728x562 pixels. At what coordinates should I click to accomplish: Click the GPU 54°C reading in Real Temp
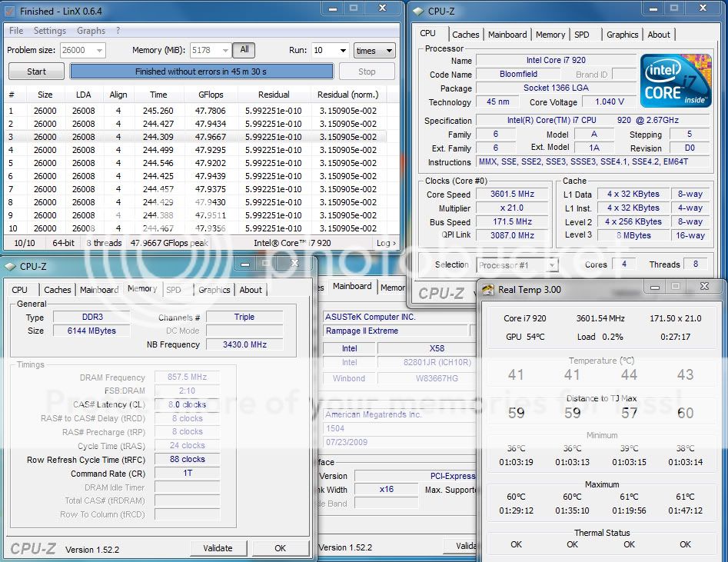[x=525, y=337]
